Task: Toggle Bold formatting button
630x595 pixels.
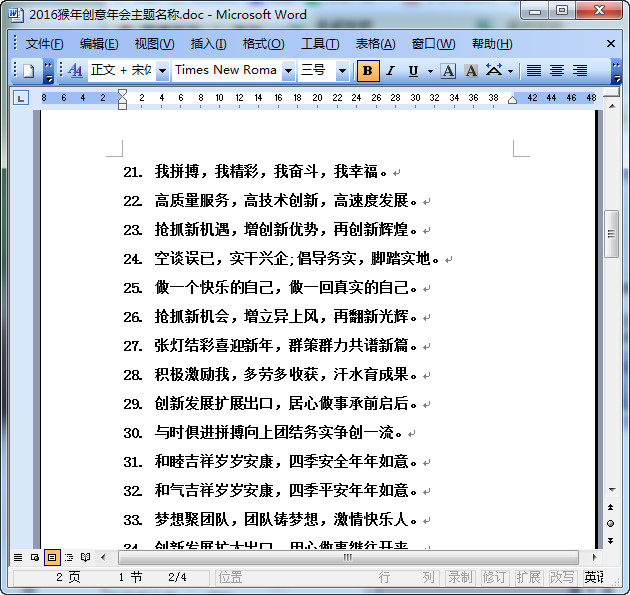Action: point(368,71)
